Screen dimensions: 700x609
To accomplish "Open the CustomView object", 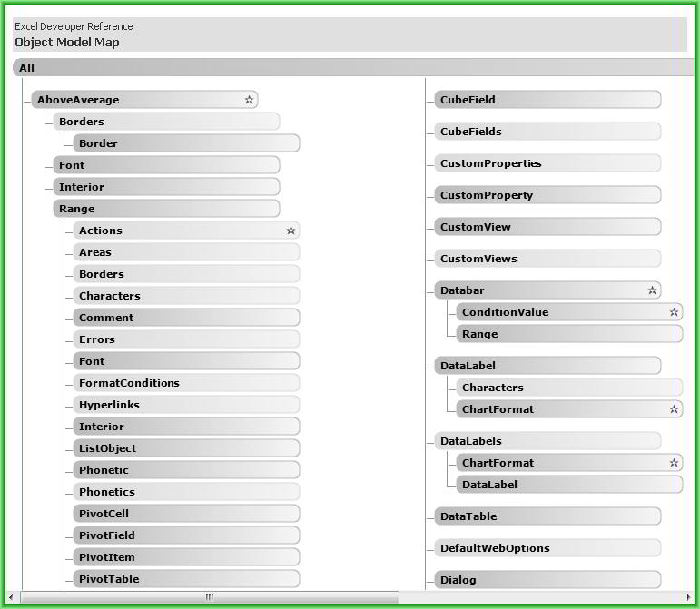I will point(547,227).
